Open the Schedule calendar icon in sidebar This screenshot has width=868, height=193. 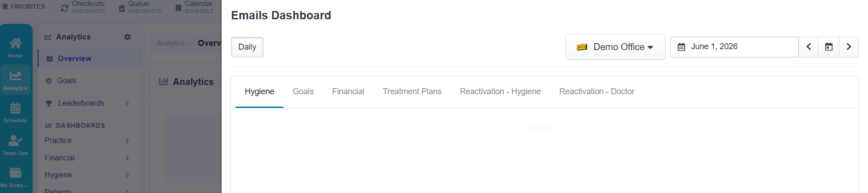15,113
